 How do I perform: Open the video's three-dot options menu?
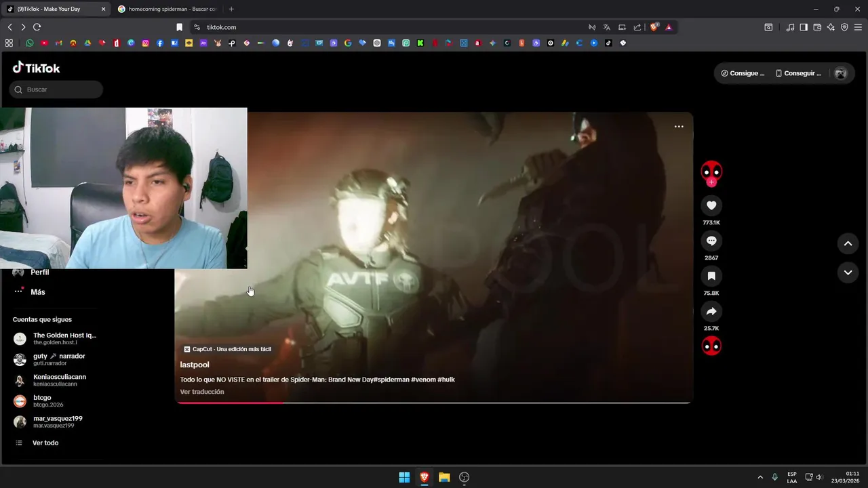coord(679,127)
